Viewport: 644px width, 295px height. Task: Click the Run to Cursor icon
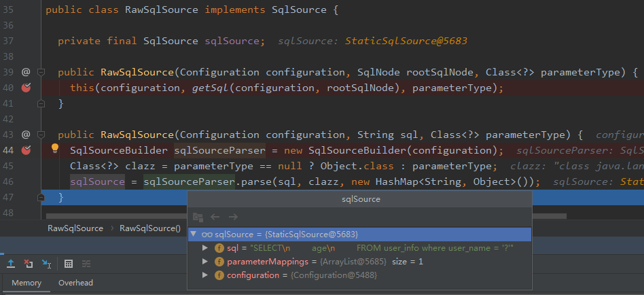46,264
